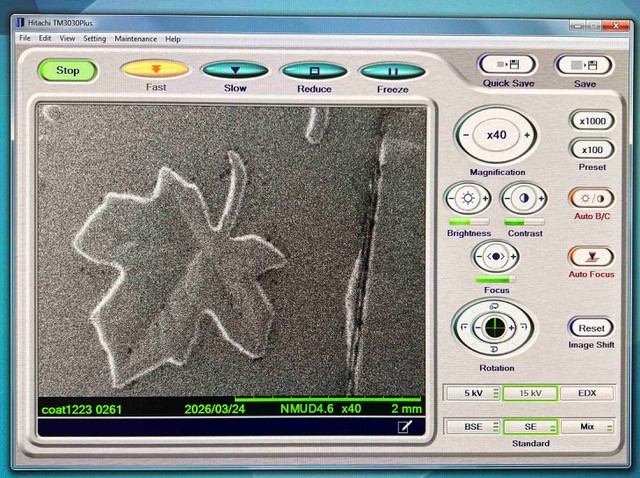Open the Maintenance menu
Viewport: 640px width, 478px height.
(136, 38)
